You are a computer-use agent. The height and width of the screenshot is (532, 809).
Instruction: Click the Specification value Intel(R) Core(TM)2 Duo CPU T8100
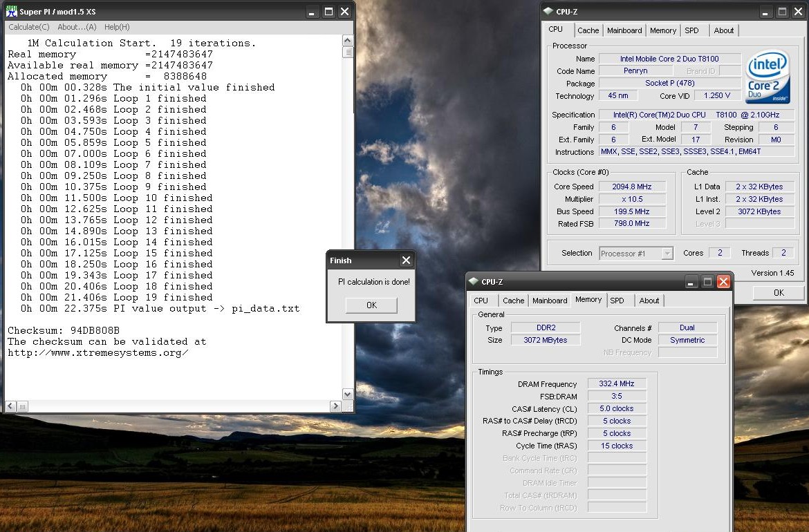click(696, 115)
